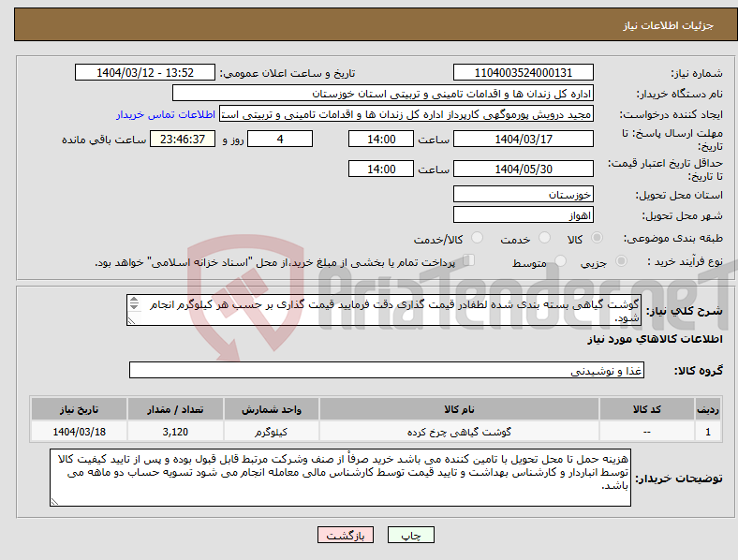The height and width of the screenshot is (560, 738).
Task: Click the کد کالا column header
Action: pyautogui.click(x=647, y=409)
